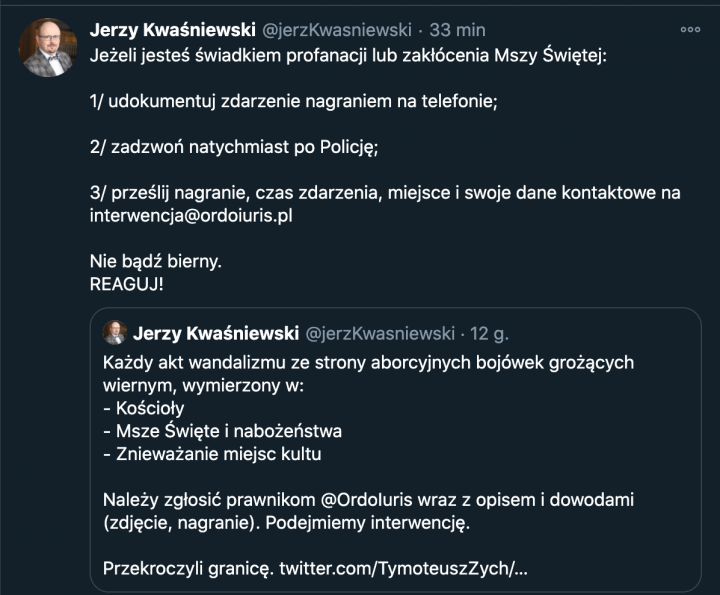Click the "- Kościoły" list item in the quote
Viewport: 720px width, 595px height.
(x=144, y=408)
